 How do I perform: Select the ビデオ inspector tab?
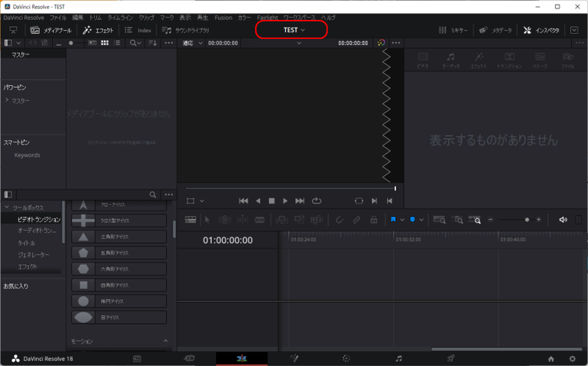423,60
